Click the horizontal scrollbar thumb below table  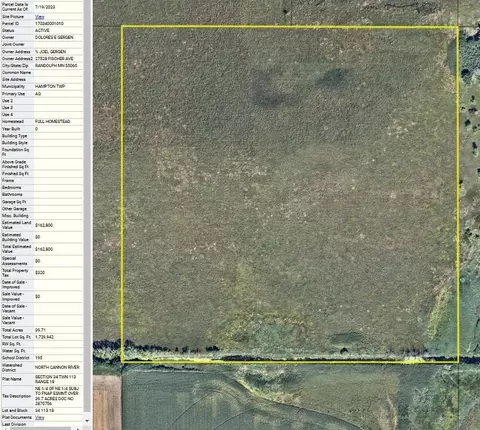click(x=40, y=428)
